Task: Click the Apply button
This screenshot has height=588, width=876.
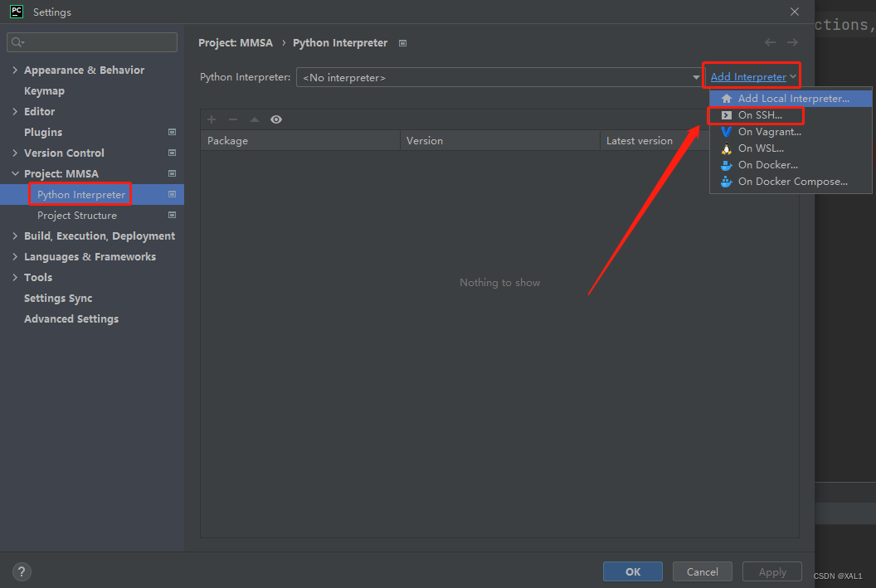Action: coord(772,571)
